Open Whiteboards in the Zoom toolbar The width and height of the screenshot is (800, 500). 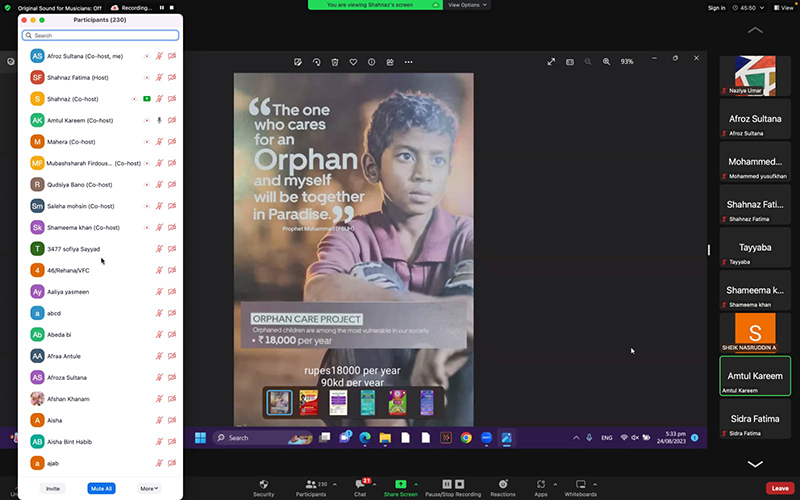[x=581, y=488]
